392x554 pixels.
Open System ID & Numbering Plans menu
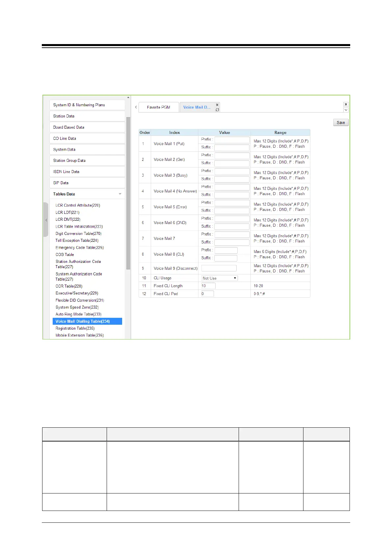pos(87,105)
